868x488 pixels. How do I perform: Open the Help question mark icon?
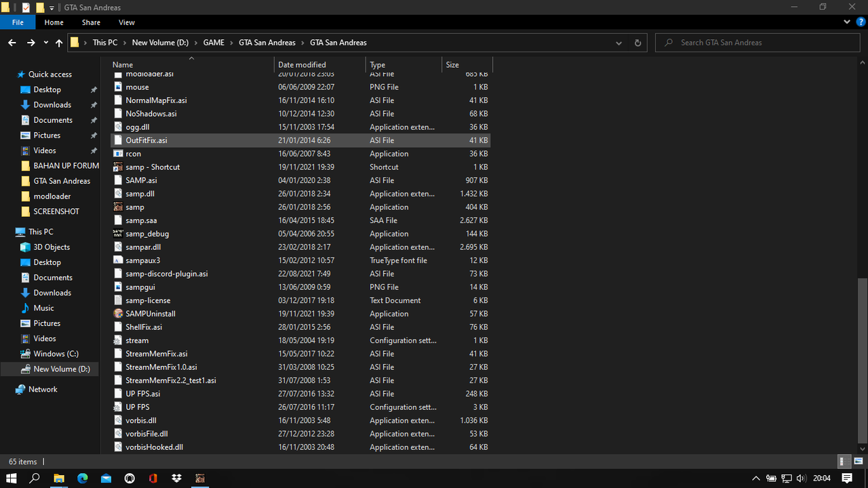tap(861, 22)
